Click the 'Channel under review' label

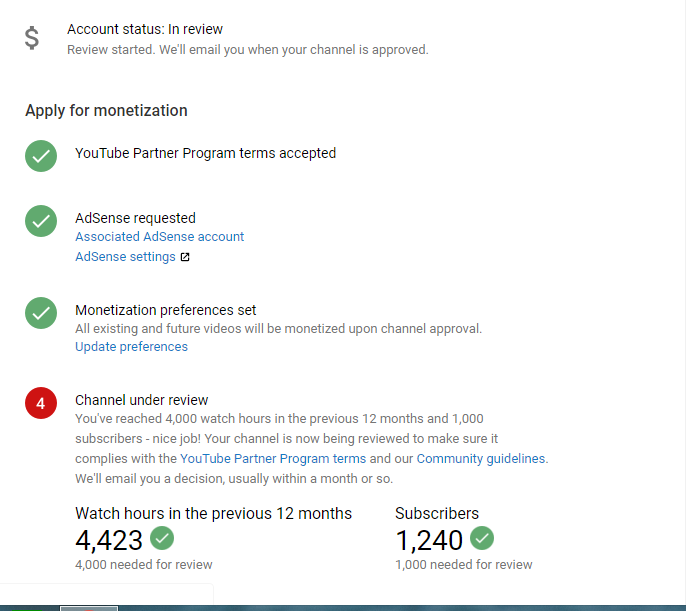tap(141, 400)
